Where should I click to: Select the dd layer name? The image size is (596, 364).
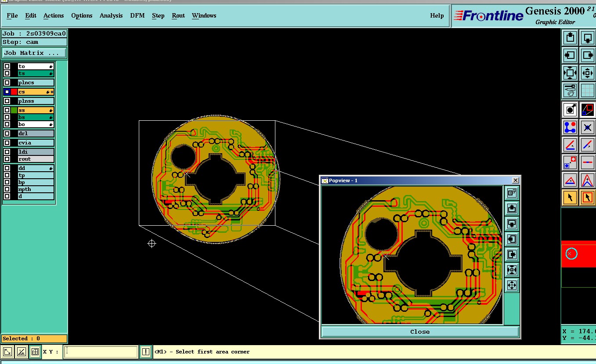(x=36, y=168)
